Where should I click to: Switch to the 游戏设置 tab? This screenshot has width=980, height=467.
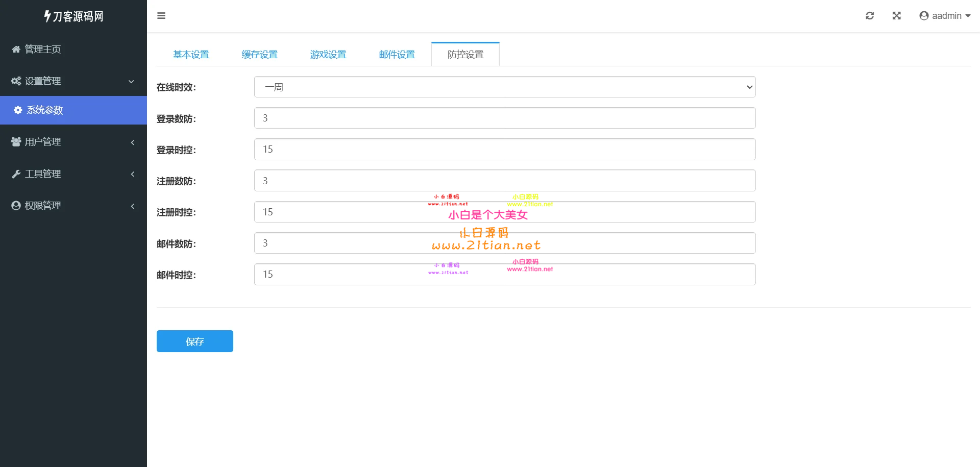point(328,55)
